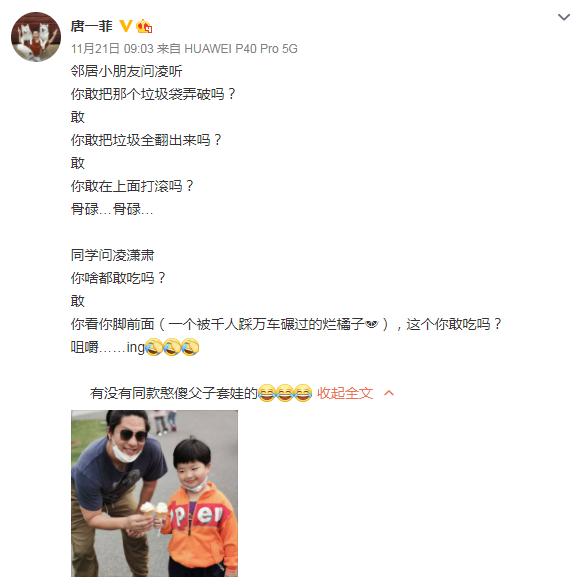Click the line 同学问凌潇肃
578x585 pixels.
112,255
